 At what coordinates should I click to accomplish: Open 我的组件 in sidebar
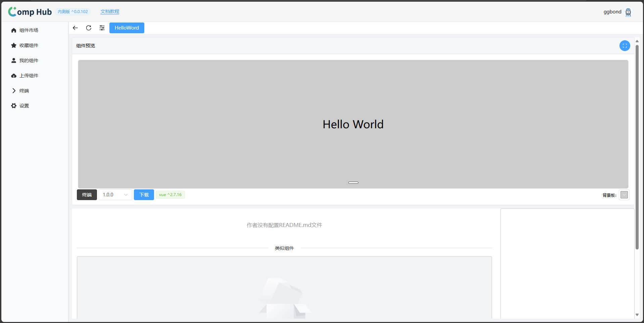tap(29, 60)
